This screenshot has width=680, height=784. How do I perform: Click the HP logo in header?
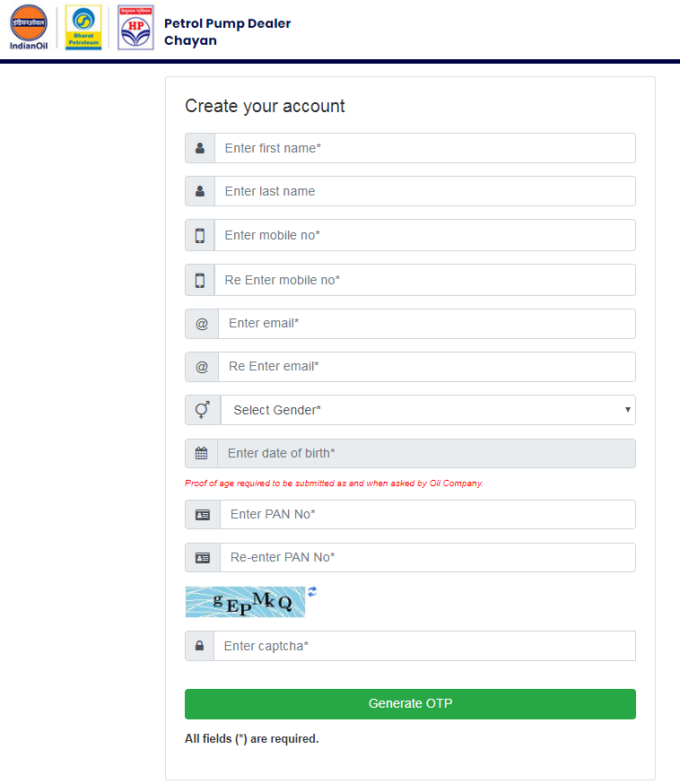[135, 27]
